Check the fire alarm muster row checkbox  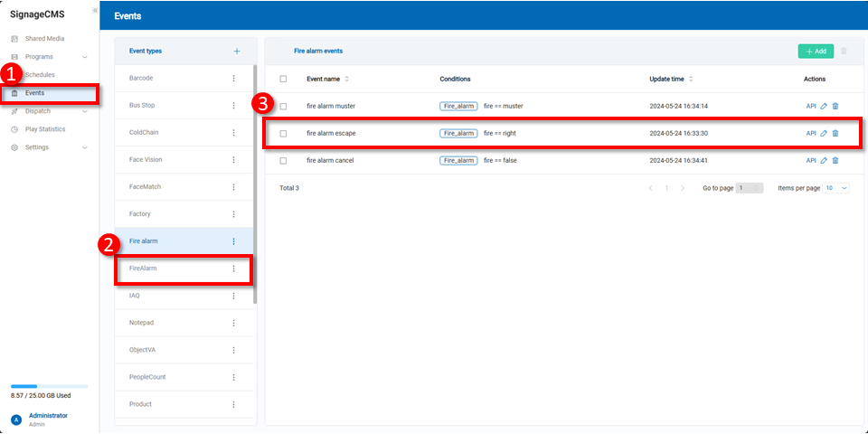(x=283, y=106)
